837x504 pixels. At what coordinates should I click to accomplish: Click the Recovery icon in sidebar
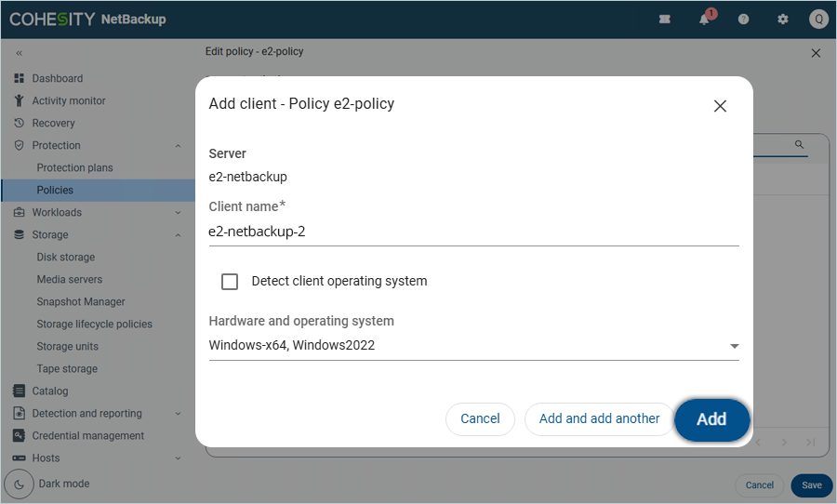[19, 123]
